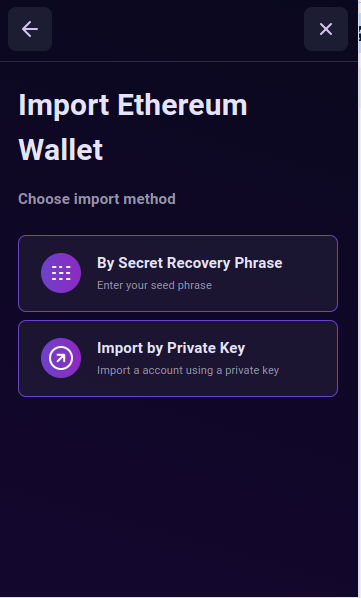Viewport: 361px width, 598px height.
Task: Choose the By Secret Recovery Phrase option
Action: (178, 273)
